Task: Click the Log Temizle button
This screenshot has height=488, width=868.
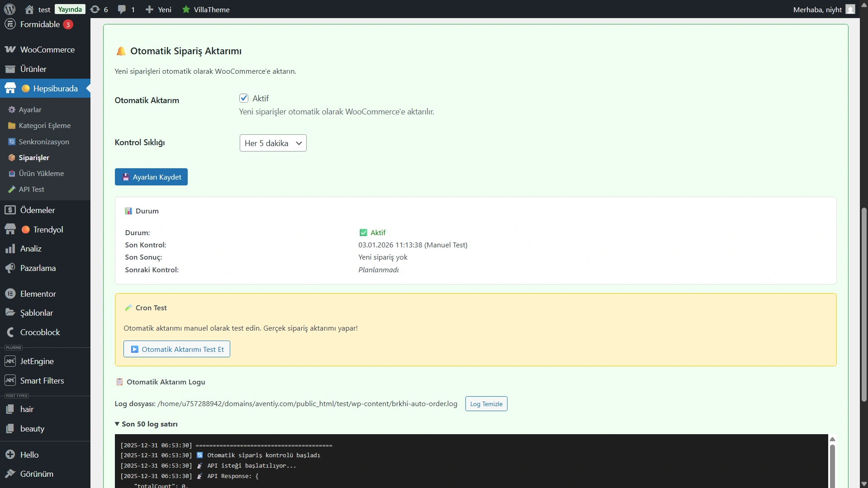Action: point(486,404)
